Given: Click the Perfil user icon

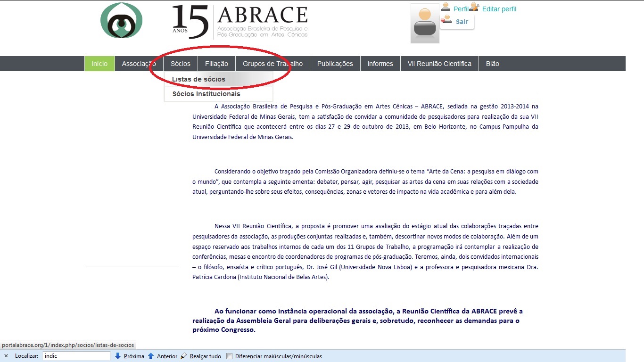Looking at the screenshot, I should (446, 7).
